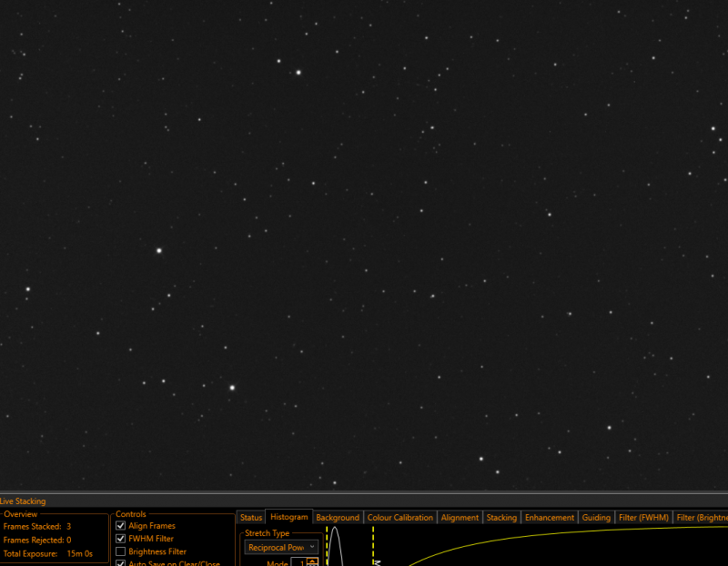
Task: Select the Filter (Brightness) tab
Action: tap(701, 517)
